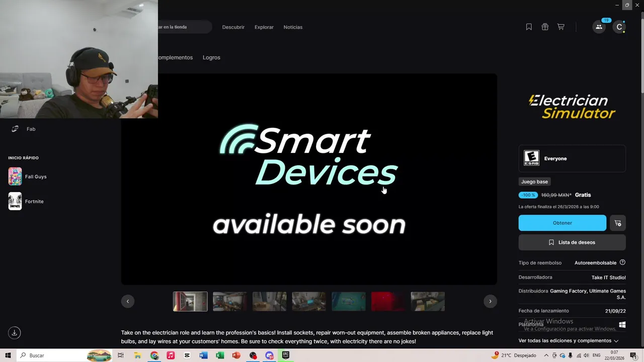Expand Ver todas las ediciones y complementos
The width and height of the screenshot is (644, 362).
tap(569, 341)
